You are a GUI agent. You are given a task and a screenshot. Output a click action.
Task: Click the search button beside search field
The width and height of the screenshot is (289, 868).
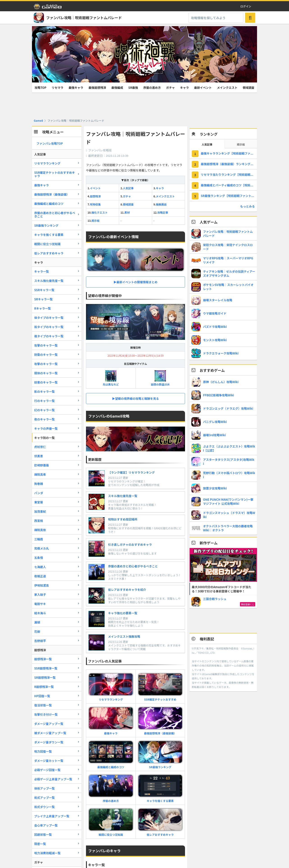250,18
